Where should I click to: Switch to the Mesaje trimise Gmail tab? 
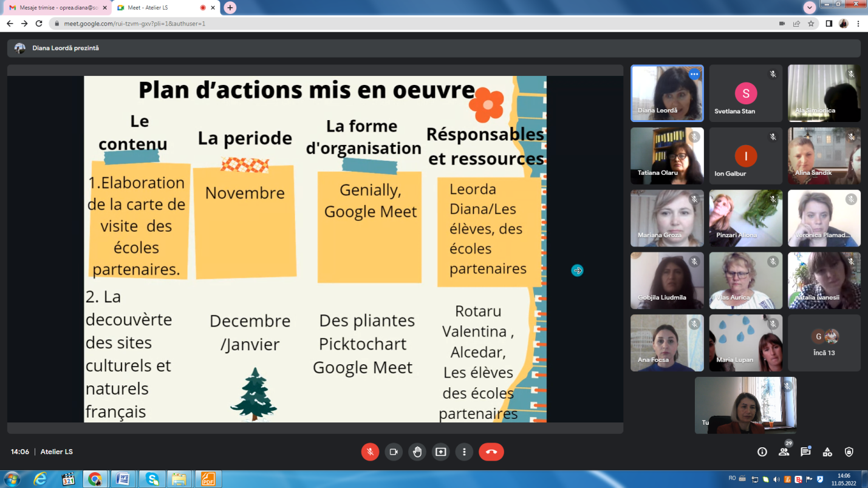[x=55, y=7]
